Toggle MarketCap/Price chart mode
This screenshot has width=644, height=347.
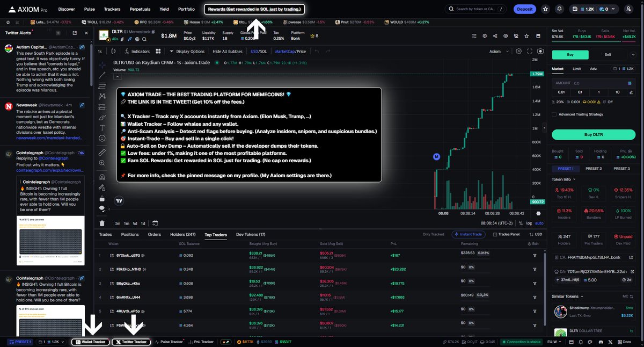(290, 52)
